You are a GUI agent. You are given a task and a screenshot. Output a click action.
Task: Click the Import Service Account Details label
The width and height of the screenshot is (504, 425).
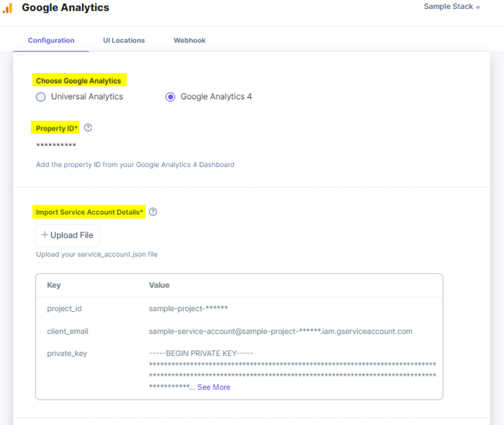pyautogui.click(x=89, y=212)
